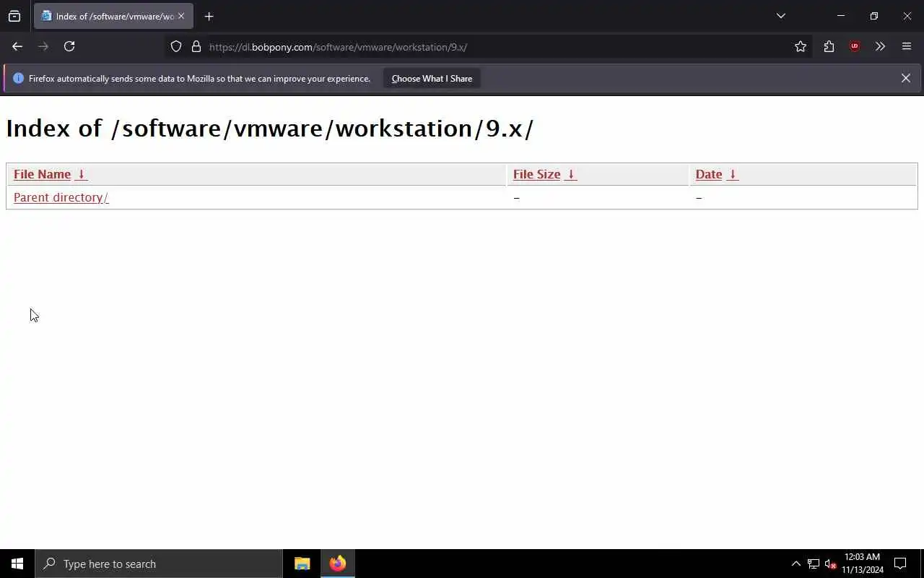924x578 pixels.
Task: Open the network status tray icon
Action: (x=814, y=564)
